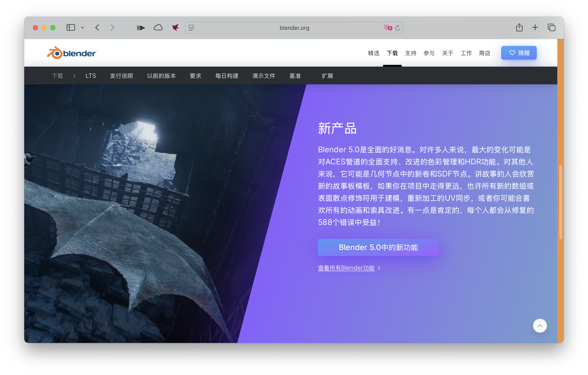
Task: Open the translation options in the address bar
Action: click(x=388, y=28)
